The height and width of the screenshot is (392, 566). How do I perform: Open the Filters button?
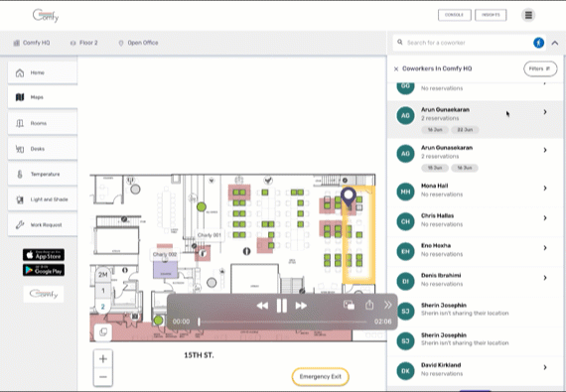(540, 68)
